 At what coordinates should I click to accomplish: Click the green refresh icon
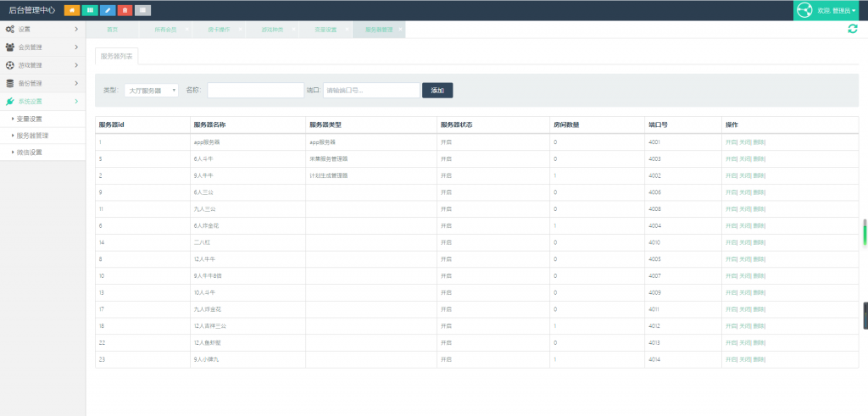click(x=853, y=29)
